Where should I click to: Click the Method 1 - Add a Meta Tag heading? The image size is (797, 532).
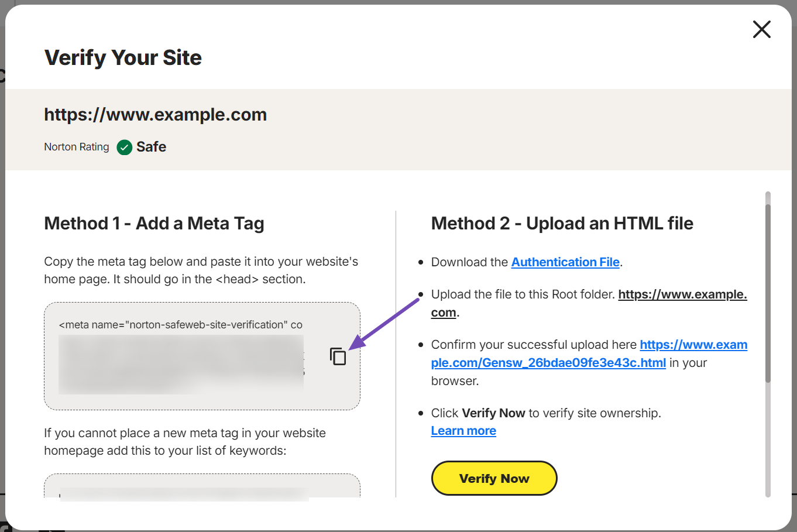click(x=154, y=223)
